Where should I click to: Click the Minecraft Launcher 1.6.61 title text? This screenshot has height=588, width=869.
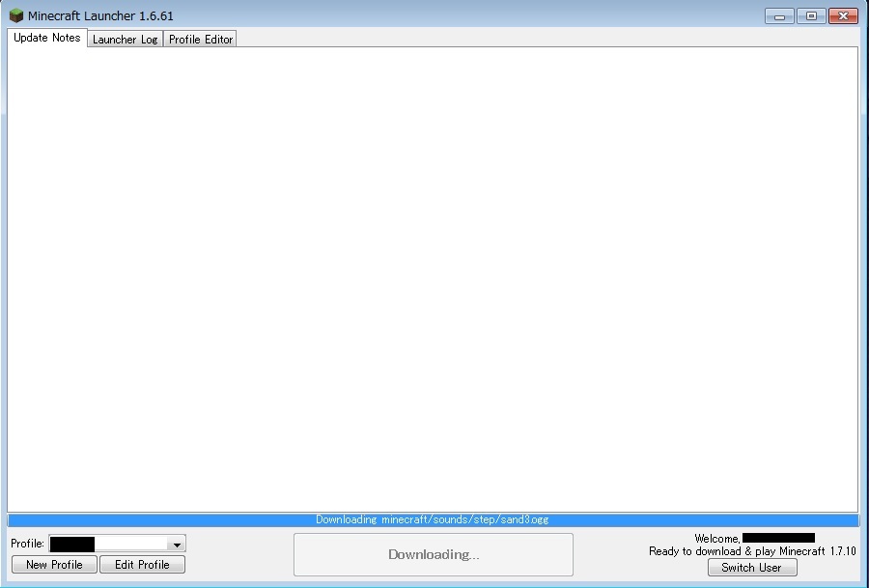(x=100, y=16)
